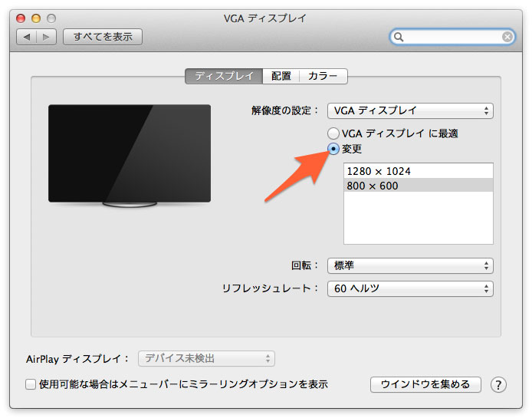532x418 pixels.
Task: Go back with the left arrow button
Action: coord(27,37)
